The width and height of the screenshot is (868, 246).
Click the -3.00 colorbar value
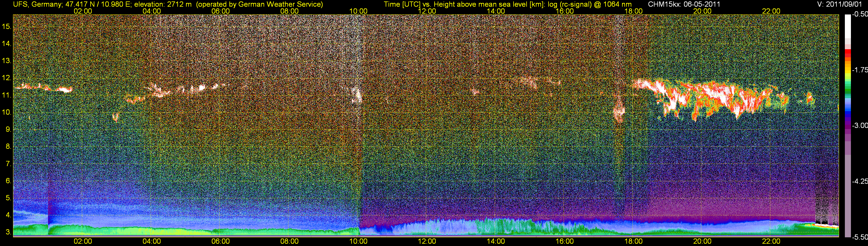(860, 126)
